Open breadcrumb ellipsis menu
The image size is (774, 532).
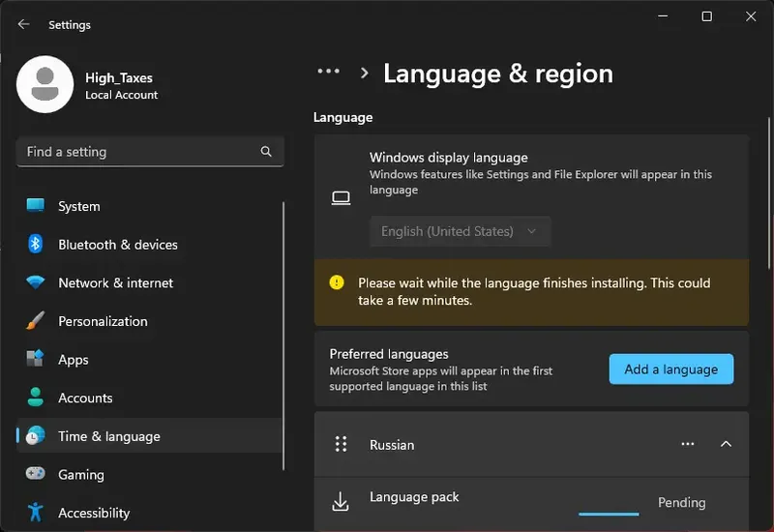pos(328,72)
